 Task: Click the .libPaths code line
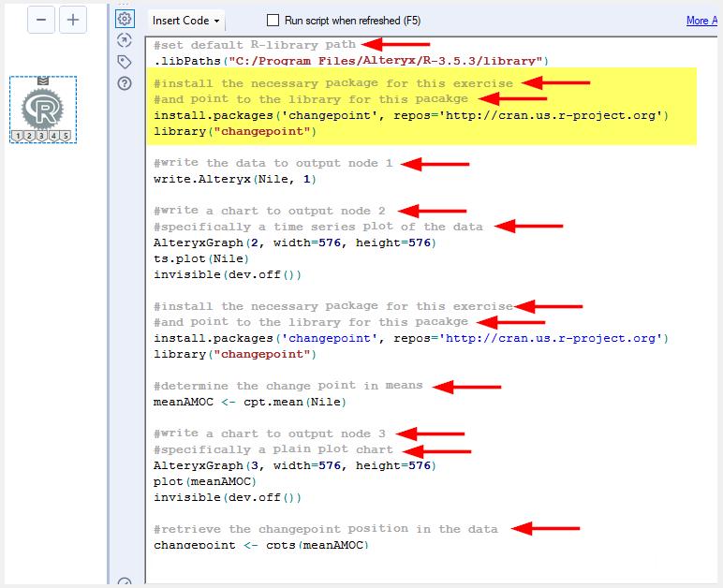[x=351, y=61]
